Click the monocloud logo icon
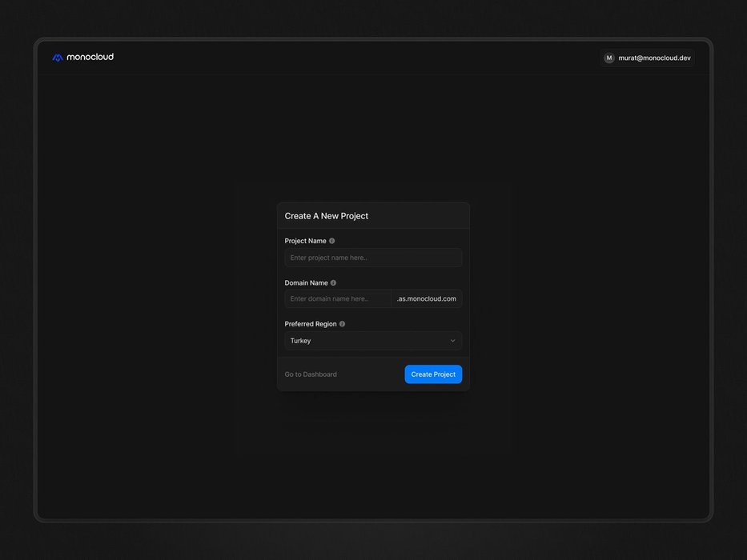 pos(58,58)
